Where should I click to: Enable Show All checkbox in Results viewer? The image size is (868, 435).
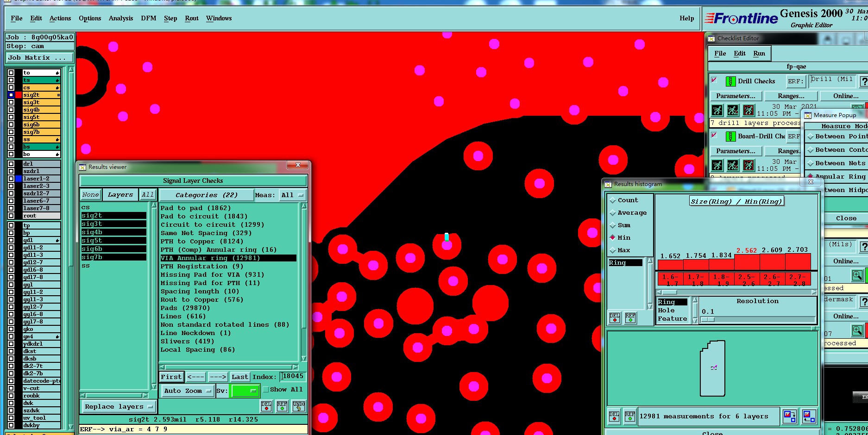click(266, 390)
